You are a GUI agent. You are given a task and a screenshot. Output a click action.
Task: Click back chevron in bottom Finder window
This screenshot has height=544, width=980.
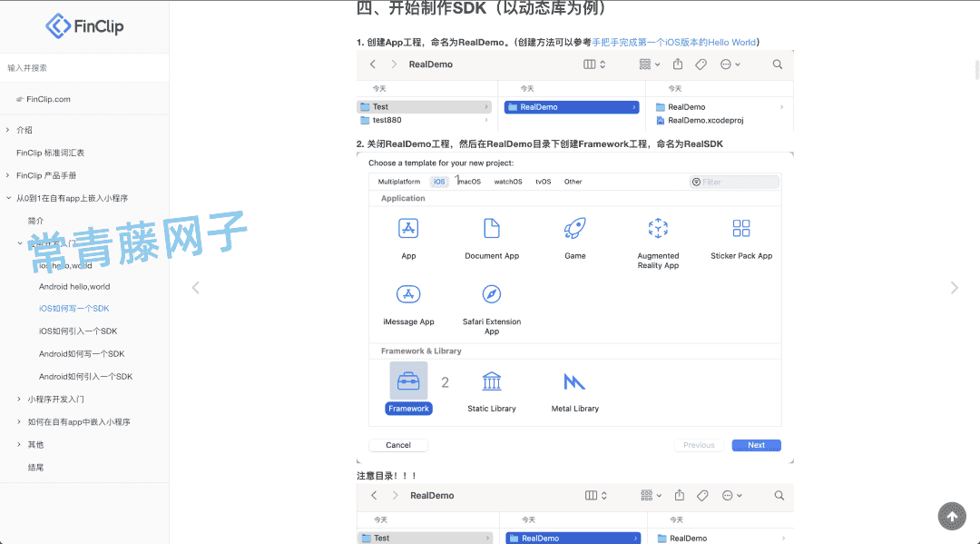click(375, 495)
